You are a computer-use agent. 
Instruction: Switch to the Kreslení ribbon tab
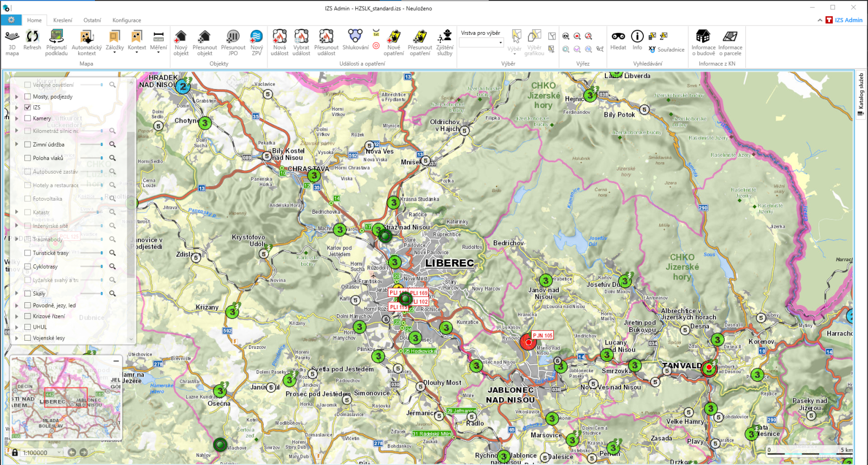tap(62, 20)
